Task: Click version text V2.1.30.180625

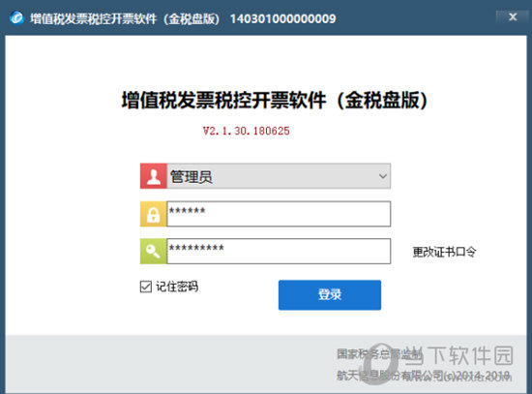Action: point(246,131)
